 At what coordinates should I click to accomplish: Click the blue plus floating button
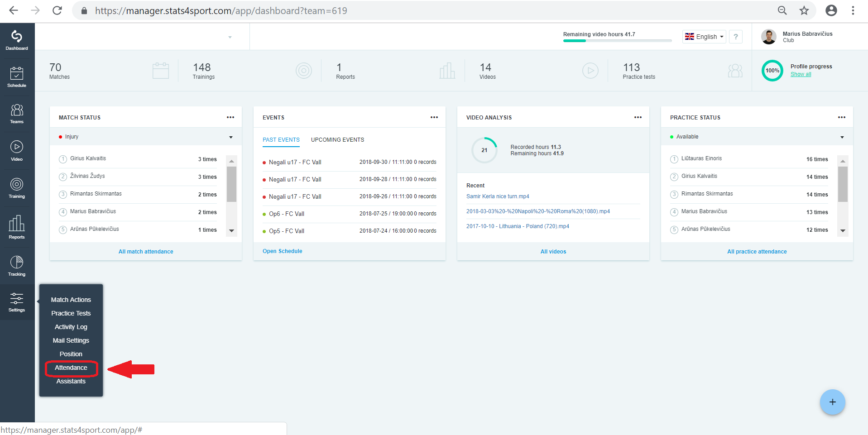[x=832, y=402]
